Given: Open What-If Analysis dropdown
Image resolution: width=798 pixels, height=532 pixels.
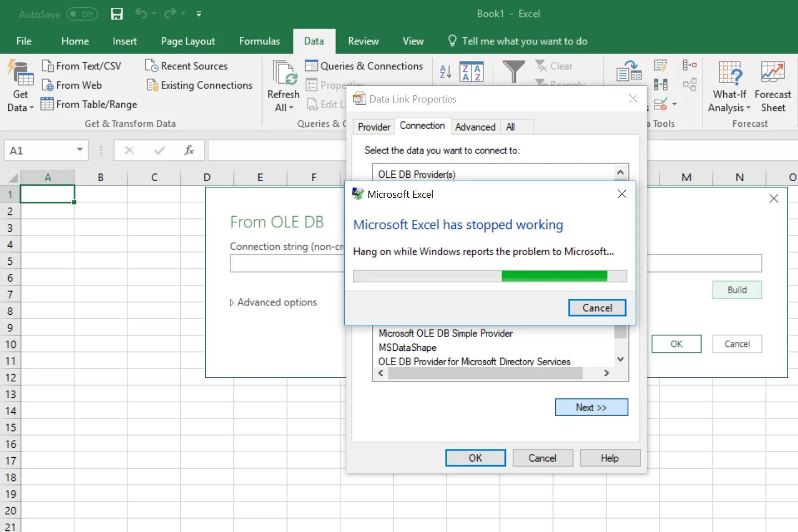Looking at the screenshot, I should point(729,86).
